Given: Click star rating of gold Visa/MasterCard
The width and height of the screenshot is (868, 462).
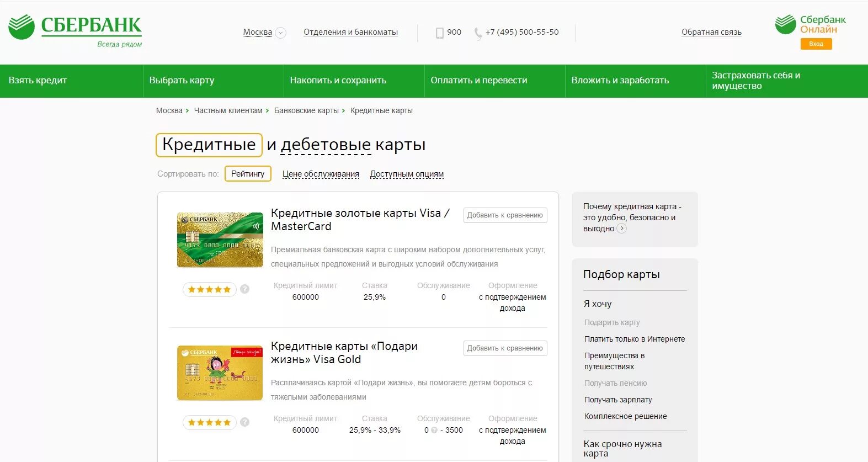Looking at the screenshot, I should (x=209, y=289).
